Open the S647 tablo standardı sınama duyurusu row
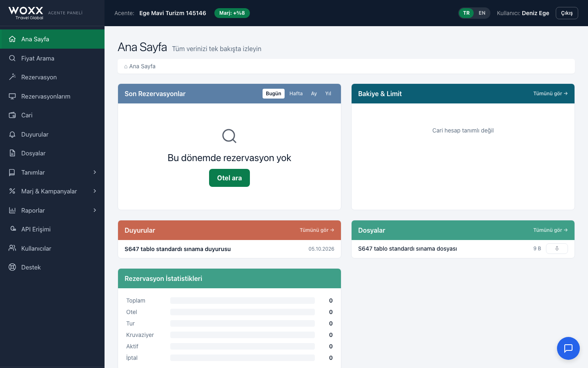This screenshot has height=368, width=588. tap(229, 249)
